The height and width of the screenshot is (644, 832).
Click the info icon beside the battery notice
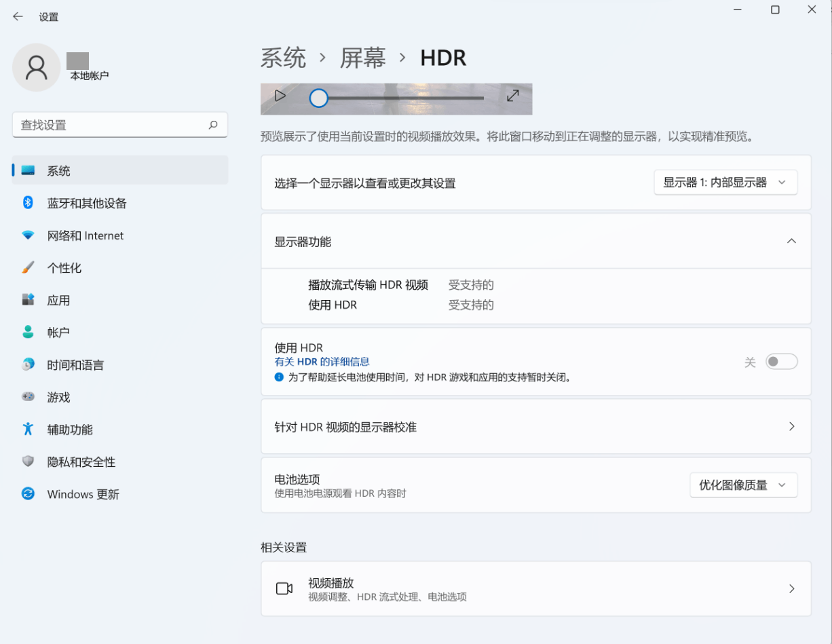pos(279,377)
